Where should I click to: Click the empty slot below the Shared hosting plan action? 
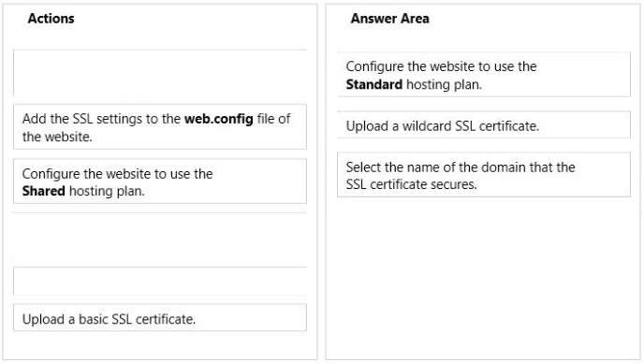[160, 239]
